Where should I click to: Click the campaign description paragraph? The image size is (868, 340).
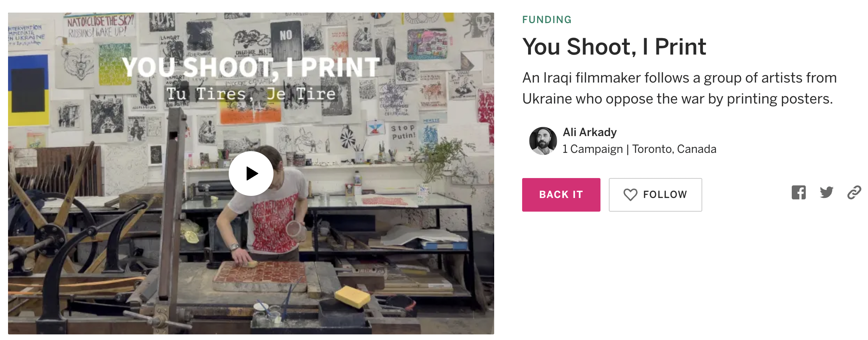680,88
